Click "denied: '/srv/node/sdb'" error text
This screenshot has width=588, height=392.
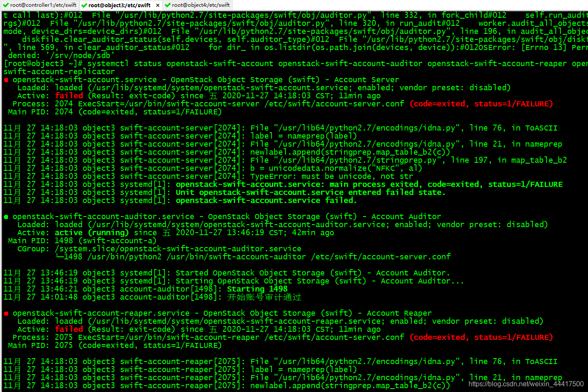click(61, 56)
